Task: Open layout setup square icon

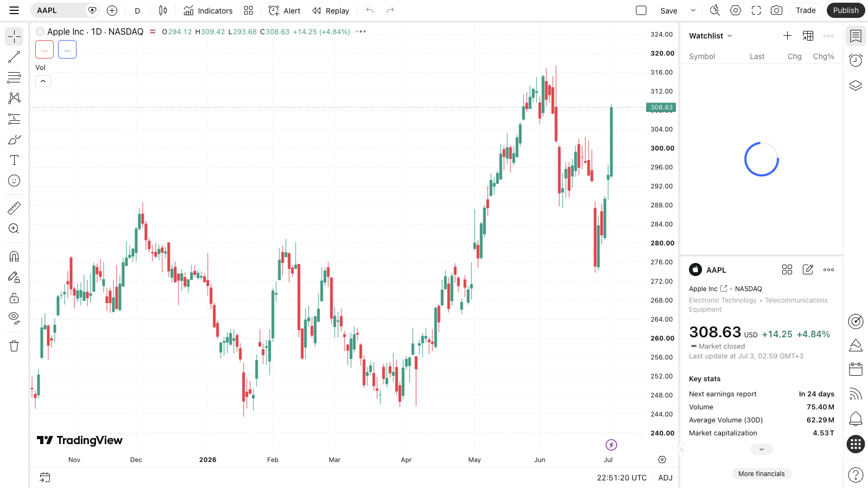Action: coord(641,10)
